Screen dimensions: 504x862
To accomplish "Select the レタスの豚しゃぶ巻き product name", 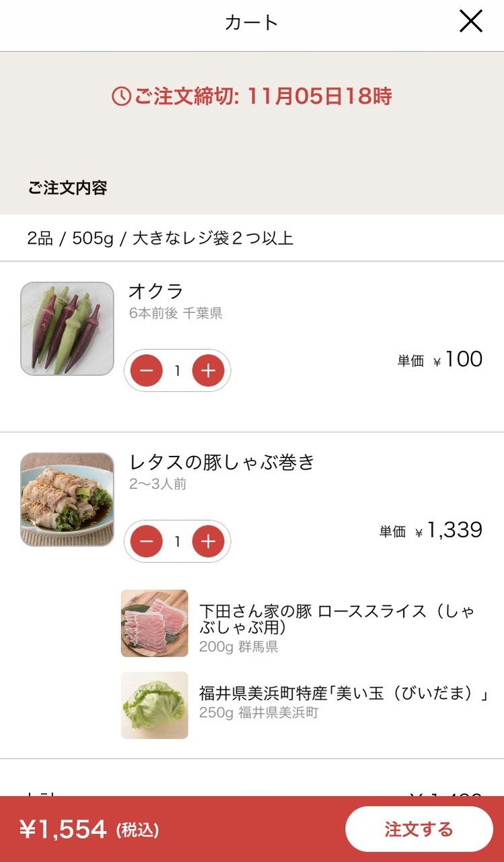I will point(222,462).
